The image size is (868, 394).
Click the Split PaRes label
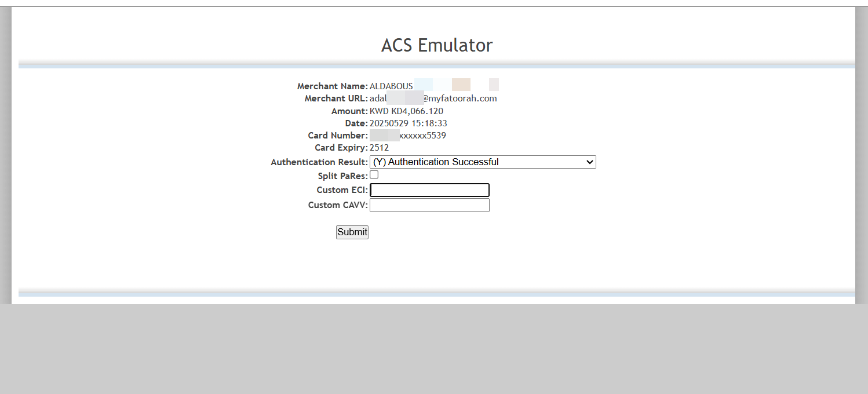click(x=342, y=176)
